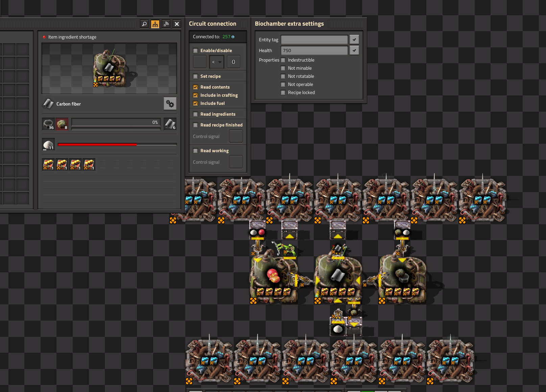This screenshot has width=546, height=392.
Task: Click the Entity tag text field
Action: click(314, 40)
